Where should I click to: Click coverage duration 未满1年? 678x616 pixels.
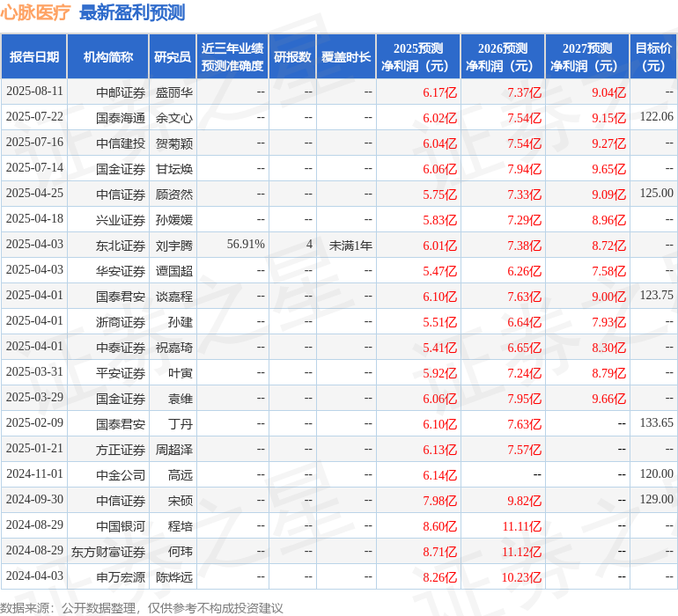(350, 246)
